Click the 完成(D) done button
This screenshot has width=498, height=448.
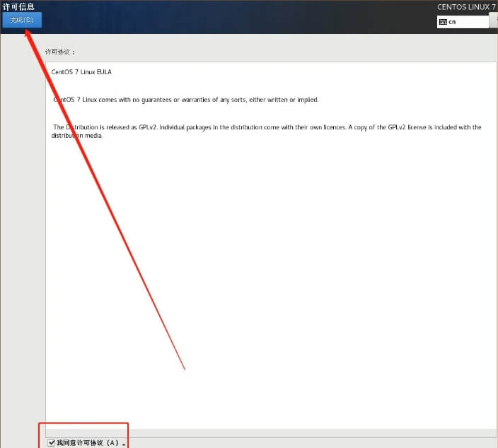tap(22, 20)
